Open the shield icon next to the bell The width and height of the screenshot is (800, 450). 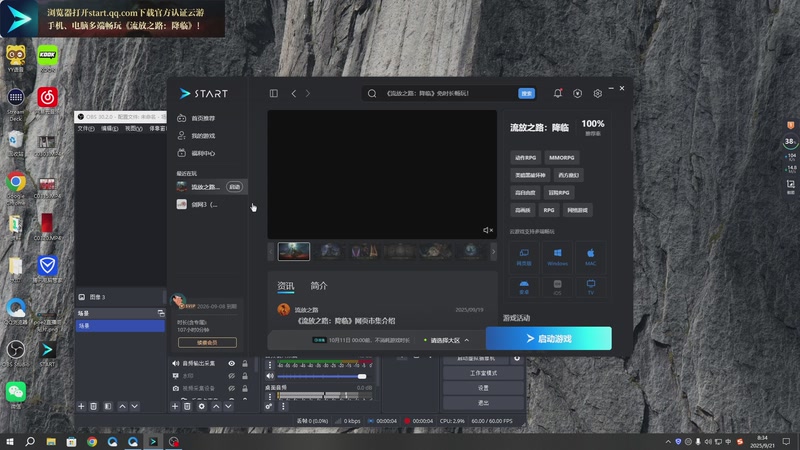click(x=578, y=93)
